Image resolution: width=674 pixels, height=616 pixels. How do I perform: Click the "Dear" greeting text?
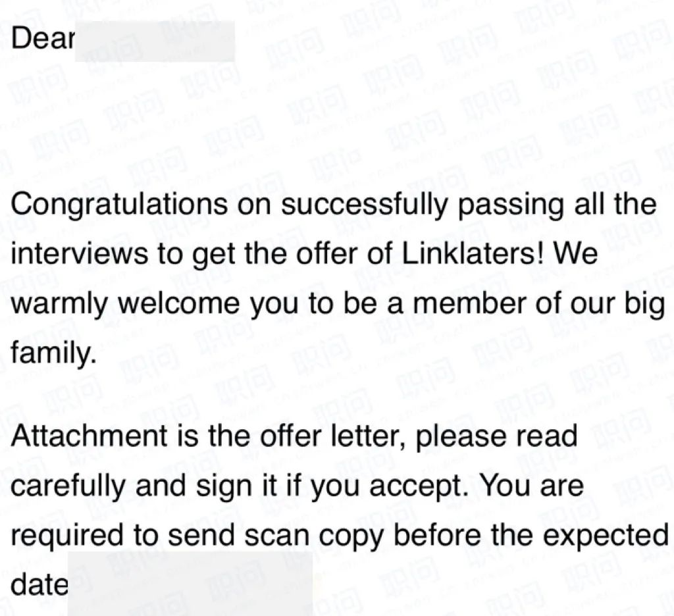(43, 38)
